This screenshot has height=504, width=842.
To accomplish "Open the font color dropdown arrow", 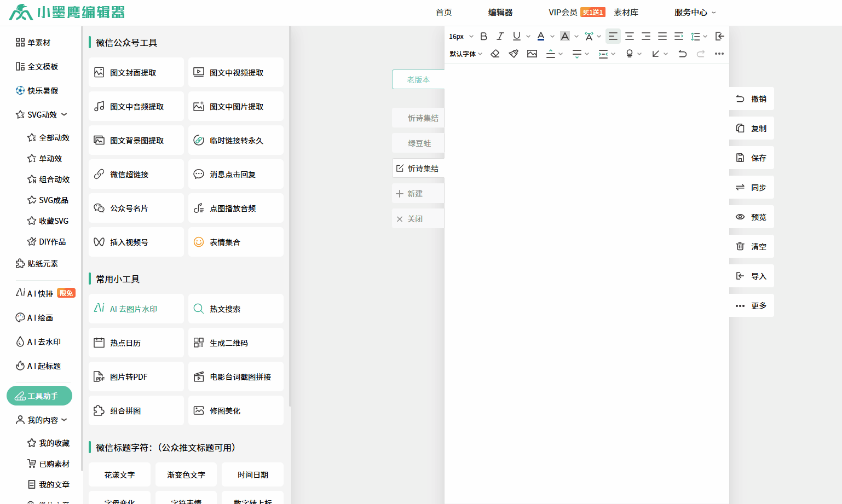I will 552,37.
